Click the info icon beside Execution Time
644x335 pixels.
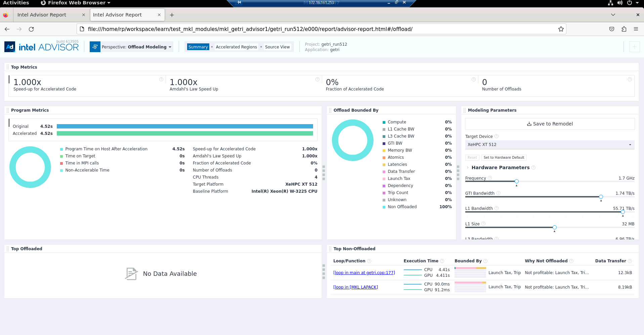[442, 261]
